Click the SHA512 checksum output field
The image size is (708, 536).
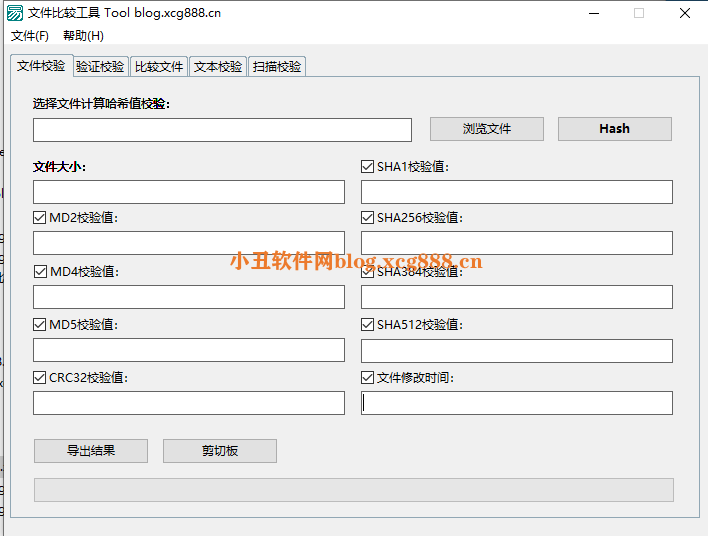(517, 351)
